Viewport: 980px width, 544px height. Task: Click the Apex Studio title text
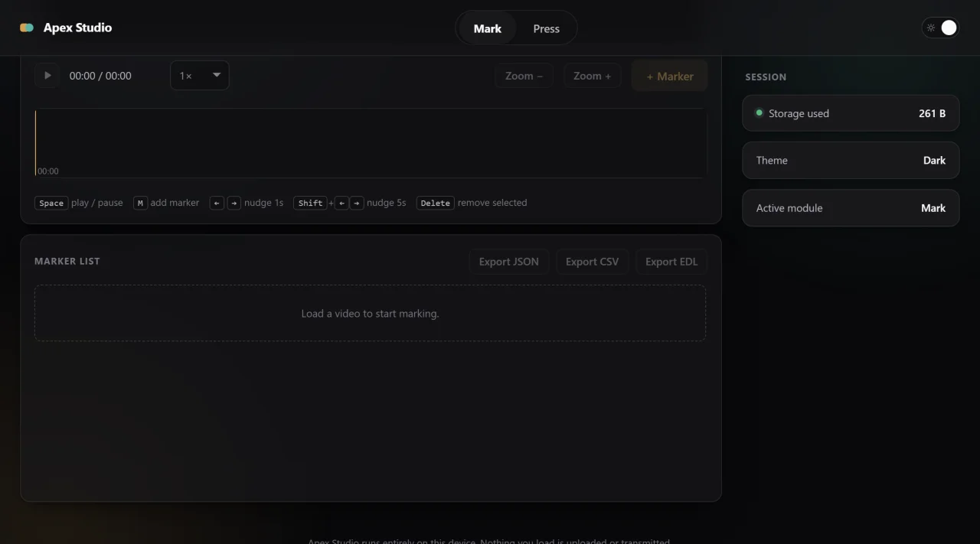(77, 28)
